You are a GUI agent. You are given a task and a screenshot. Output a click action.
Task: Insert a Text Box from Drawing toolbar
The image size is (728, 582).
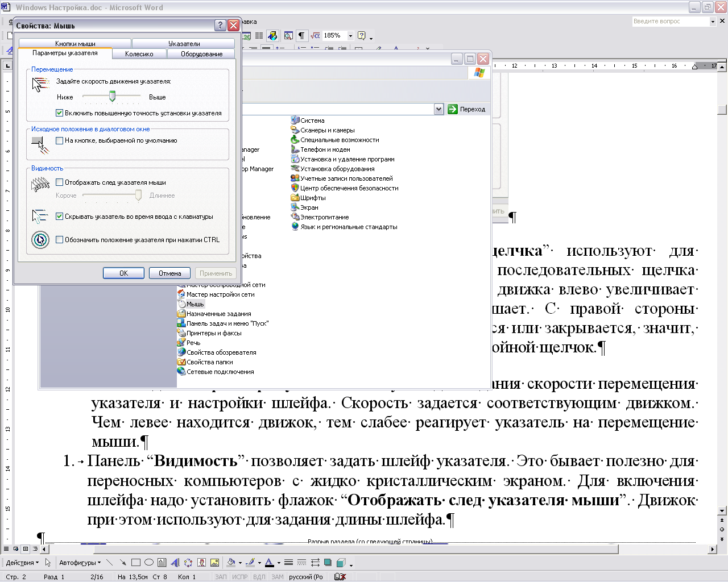162,563
